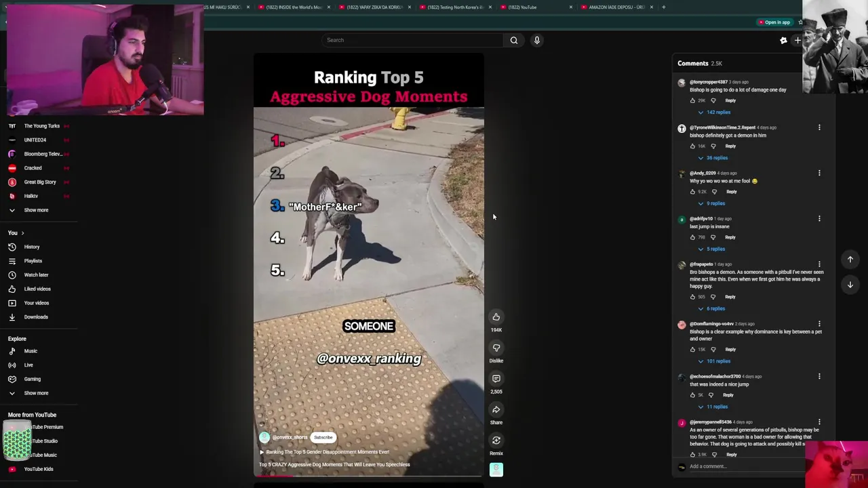Image resolution: width=868 pixels, height=488 pixels.
Task: Expand 11 replies under echoesofmalachor comment
Action: (x=713, y=407)
